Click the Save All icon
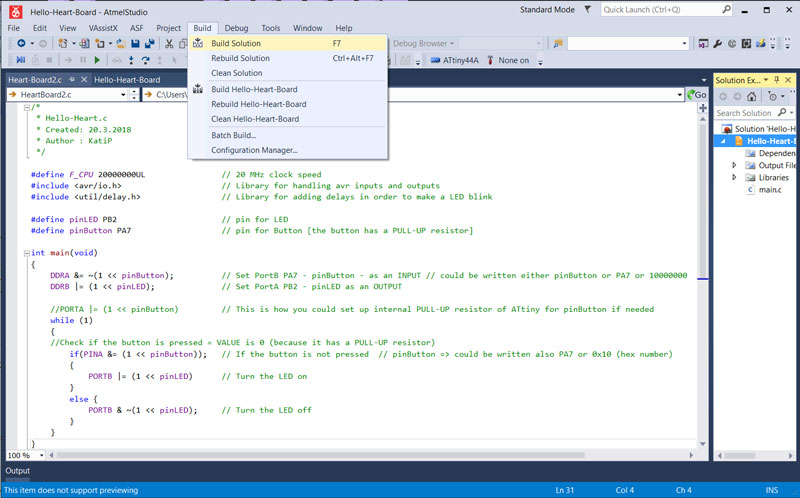The height and width of the screenshot is (498, 800). (x=149, y=43)
